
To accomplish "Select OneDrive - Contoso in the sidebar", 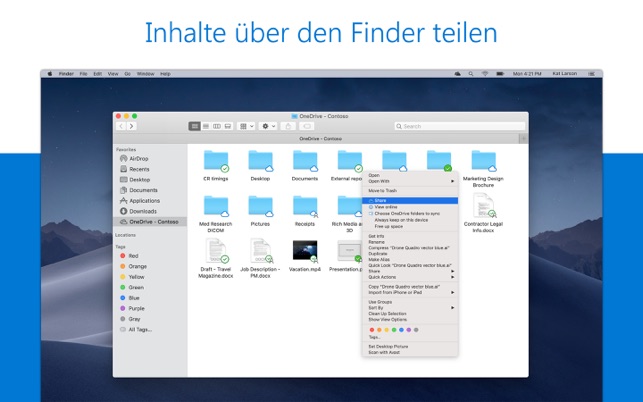I will 150,222.
